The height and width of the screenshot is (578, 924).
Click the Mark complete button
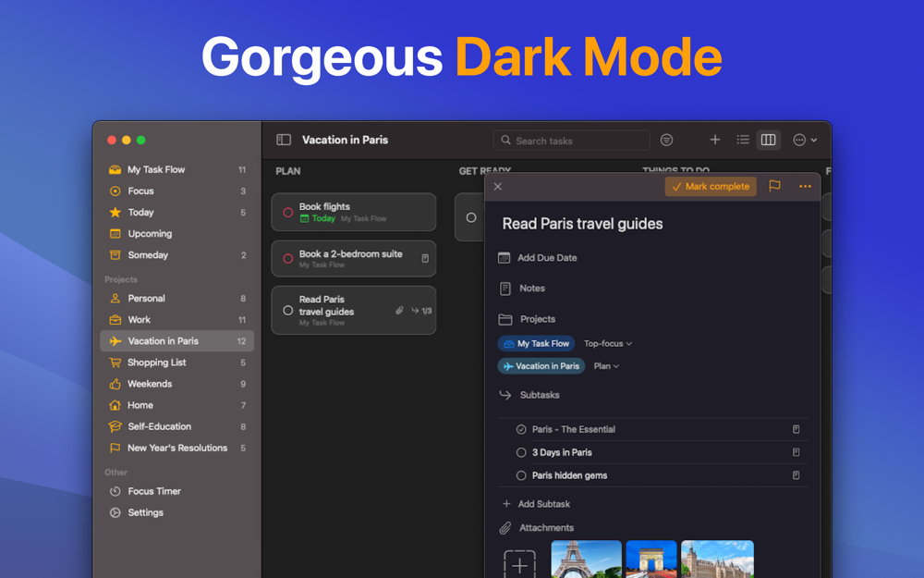point(711,187)
